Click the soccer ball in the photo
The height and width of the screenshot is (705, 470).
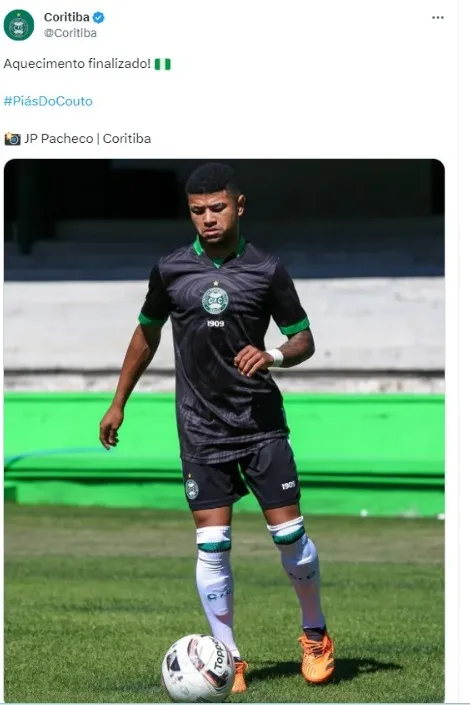[198, 667]
